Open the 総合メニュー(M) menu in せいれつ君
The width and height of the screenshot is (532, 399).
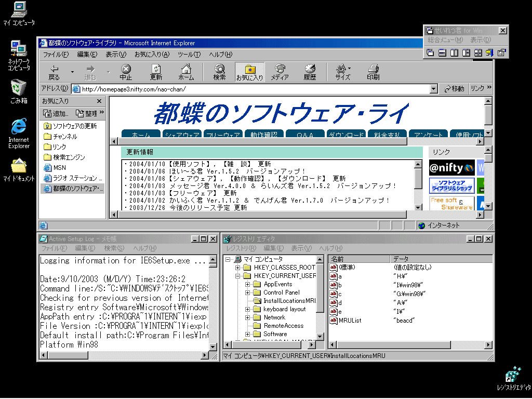point(445,40)
